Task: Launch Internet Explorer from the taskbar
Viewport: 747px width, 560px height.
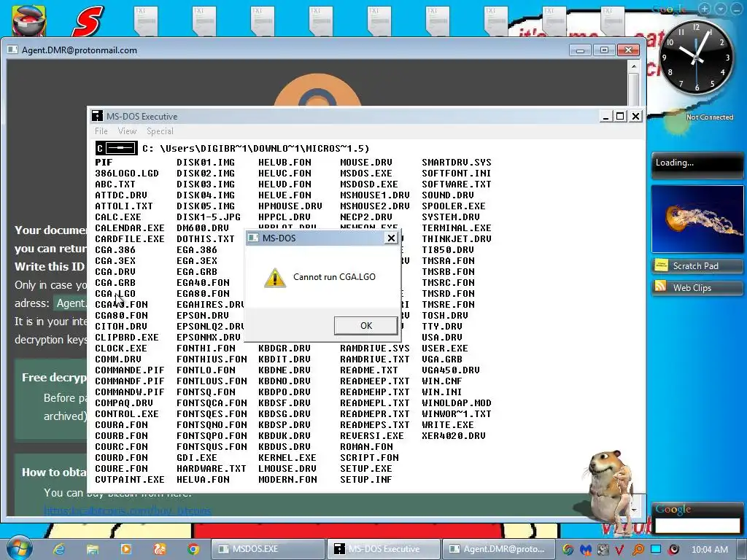Action: pos(59,549)
